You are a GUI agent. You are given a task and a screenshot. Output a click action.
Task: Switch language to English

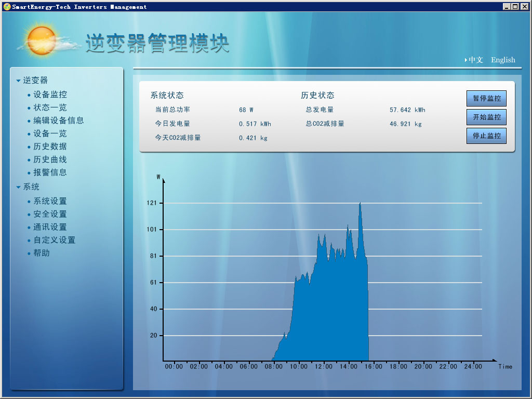(503, 60)
